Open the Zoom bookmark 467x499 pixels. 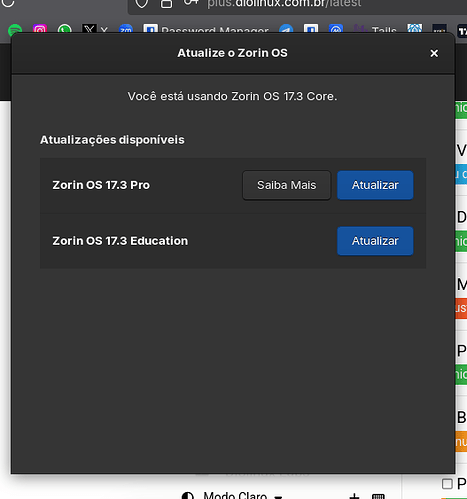point(126,29)
